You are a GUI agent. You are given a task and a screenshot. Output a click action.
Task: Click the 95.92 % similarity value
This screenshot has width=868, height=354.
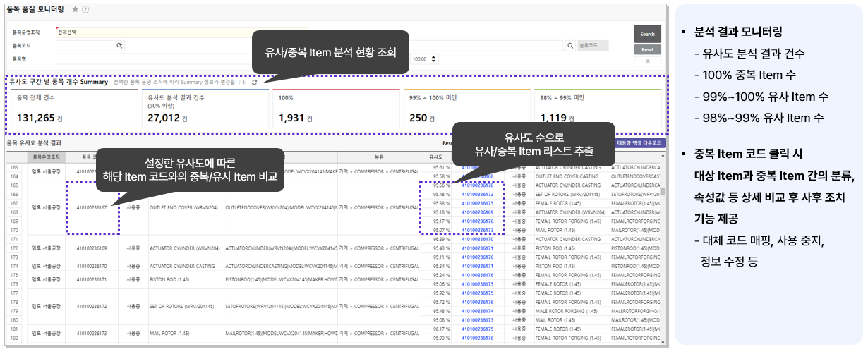coord(441,293)
